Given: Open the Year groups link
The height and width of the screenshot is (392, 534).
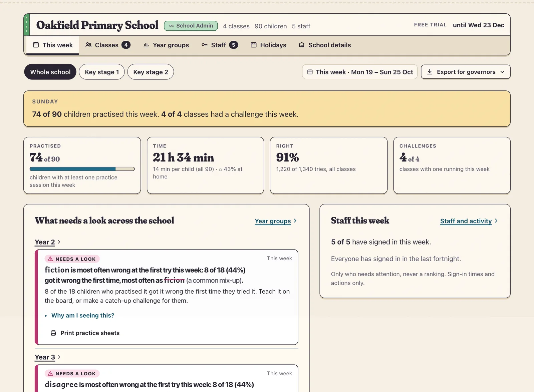Looking at the screenshot, I should 273,221.
